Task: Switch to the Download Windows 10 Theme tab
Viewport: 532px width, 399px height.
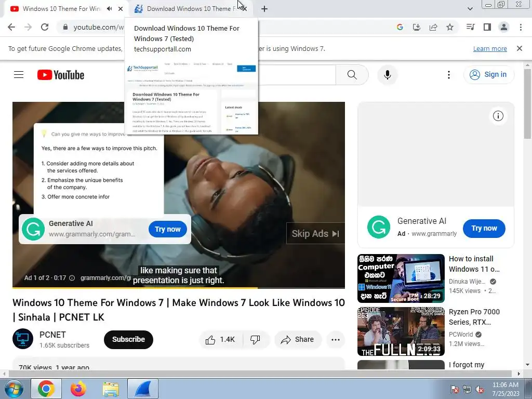Action: click(192, 9)
